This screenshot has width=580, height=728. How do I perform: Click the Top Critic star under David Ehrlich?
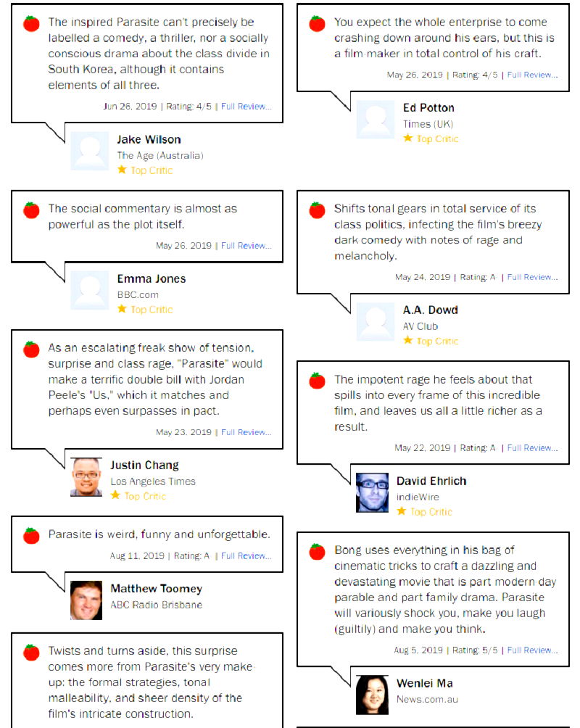401,511
